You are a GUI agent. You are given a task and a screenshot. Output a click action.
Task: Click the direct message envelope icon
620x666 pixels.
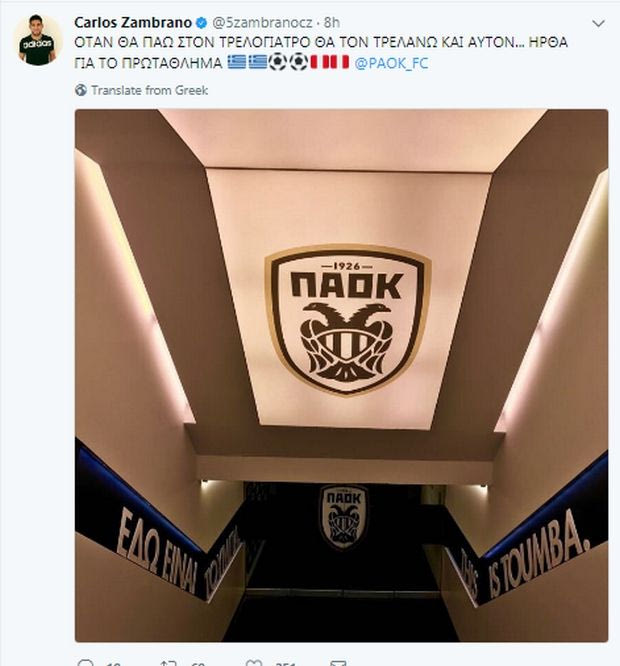(338, 663)
